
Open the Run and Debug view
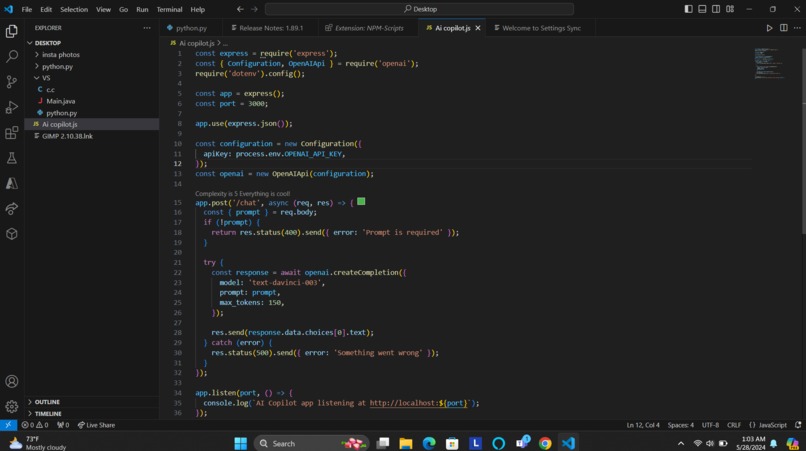11,107
